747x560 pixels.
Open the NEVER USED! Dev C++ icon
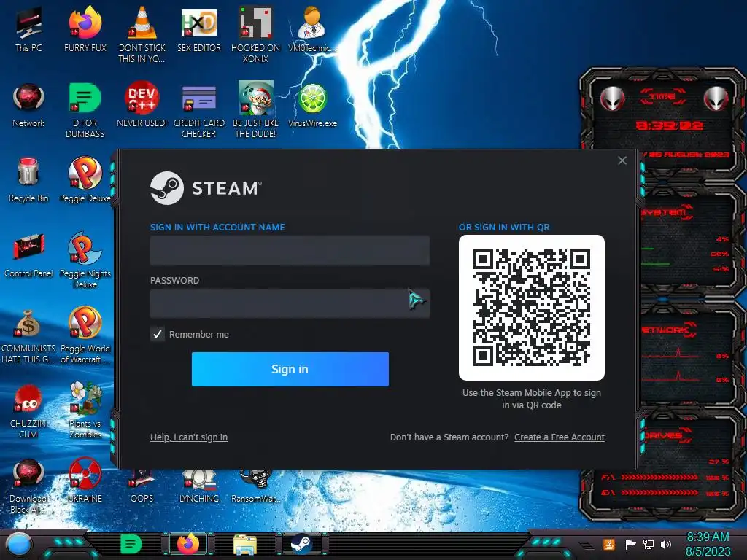[142, 105]
